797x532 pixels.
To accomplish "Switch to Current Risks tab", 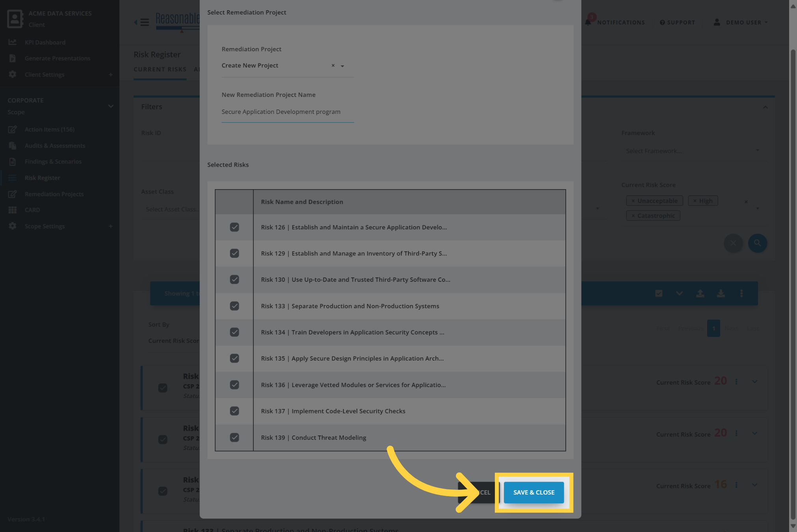I will (x=160, y=69).
